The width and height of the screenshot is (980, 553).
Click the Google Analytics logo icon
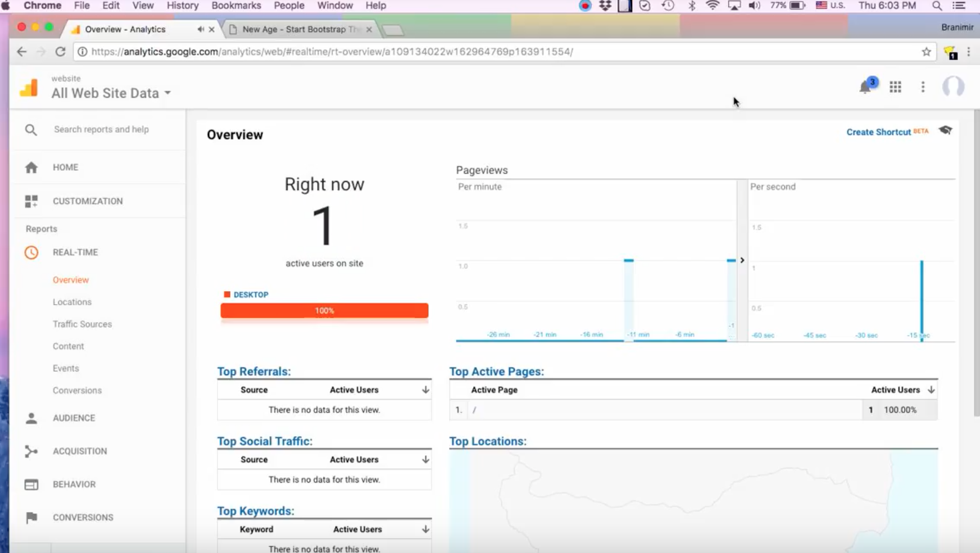29,87
